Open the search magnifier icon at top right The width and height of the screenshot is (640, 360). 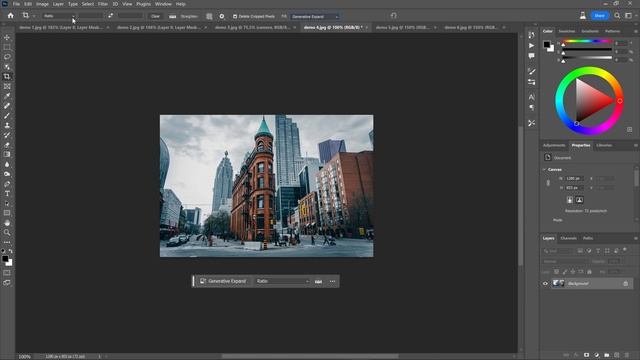(x=617, y=16)
